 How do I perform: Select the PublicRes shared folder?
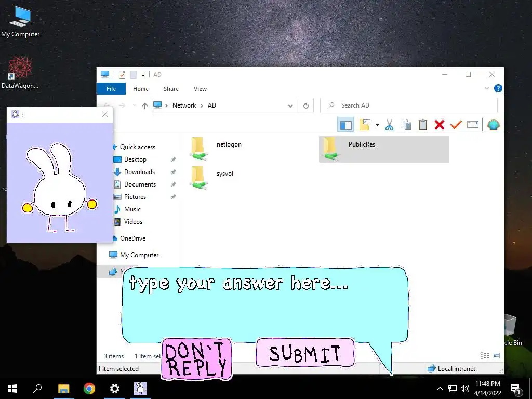(384, 149)
